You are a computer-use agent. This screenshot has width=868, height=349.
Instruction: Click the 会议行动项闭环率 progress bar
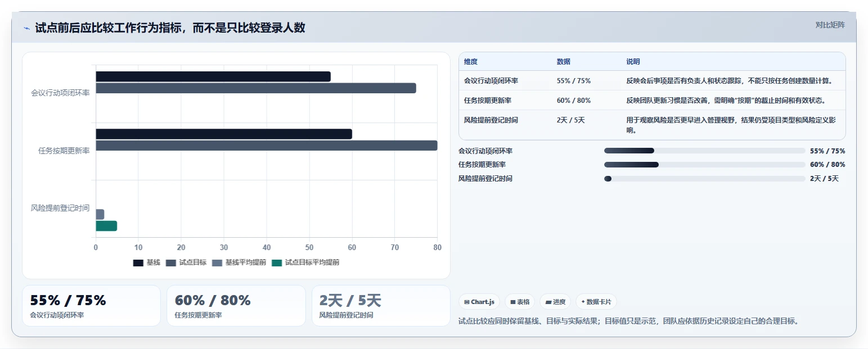click(705, 151)
